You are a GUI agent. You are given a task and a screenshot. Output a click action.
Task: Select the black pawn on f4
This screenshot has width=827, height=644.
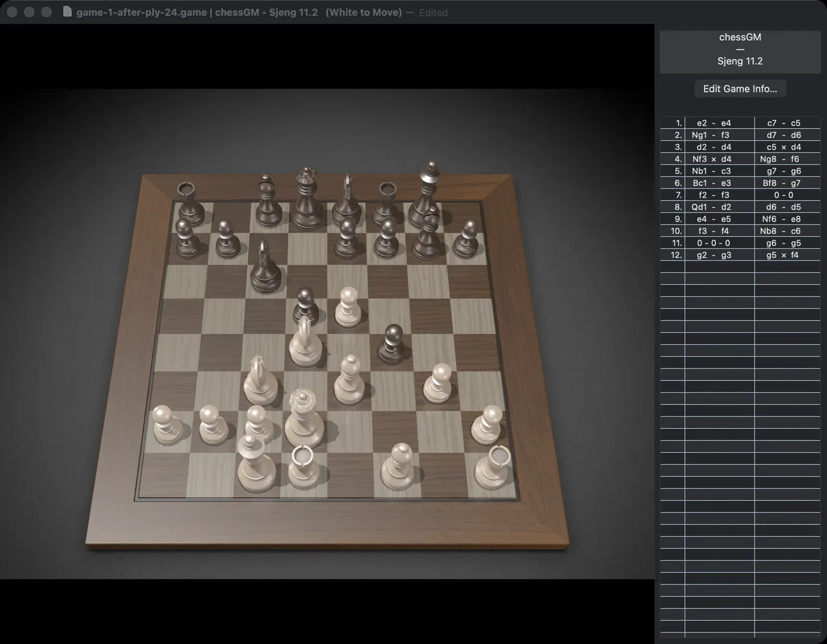[x=392, y=344]
